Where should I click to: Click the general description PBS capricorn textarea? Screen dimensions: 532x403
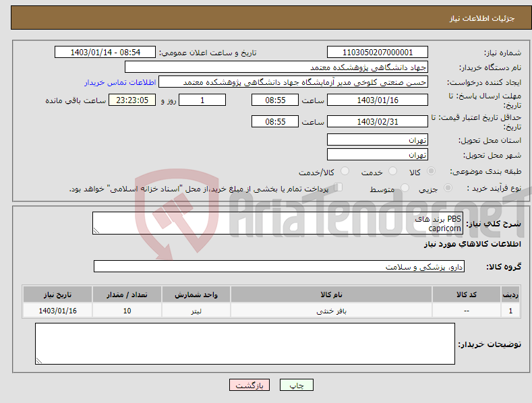tap(278, 223)
